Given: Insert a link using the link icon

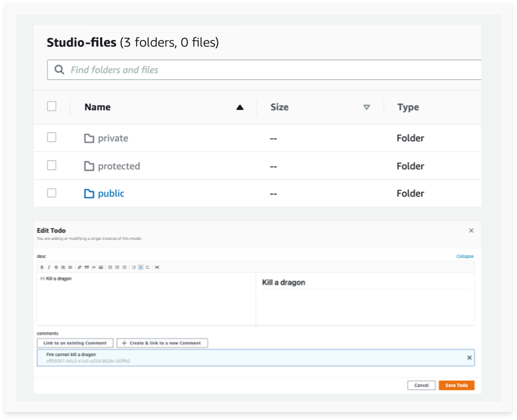Looking at the screenshot, I should [79, 267].
